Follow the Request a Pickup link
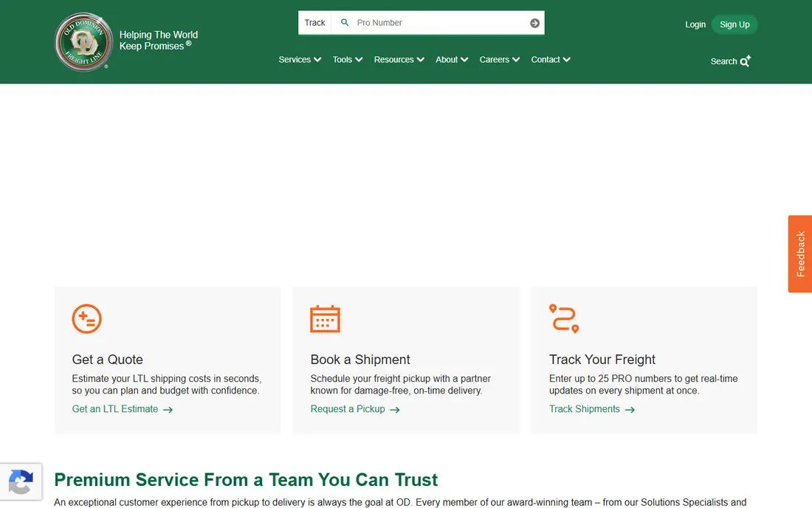The width and height of the screenshot is (812, 508). [348, 409]
